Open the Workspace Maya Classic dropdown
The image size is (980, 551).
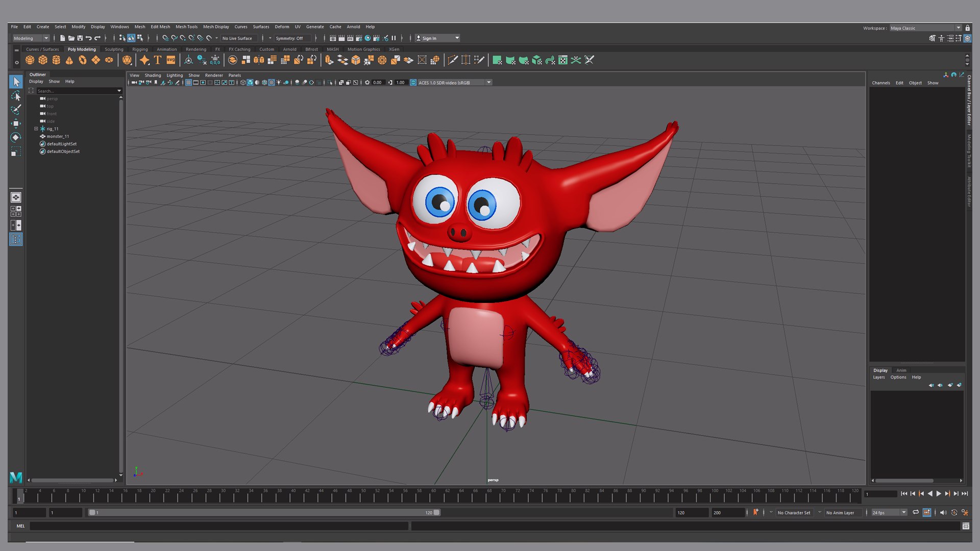coord(925,28)
